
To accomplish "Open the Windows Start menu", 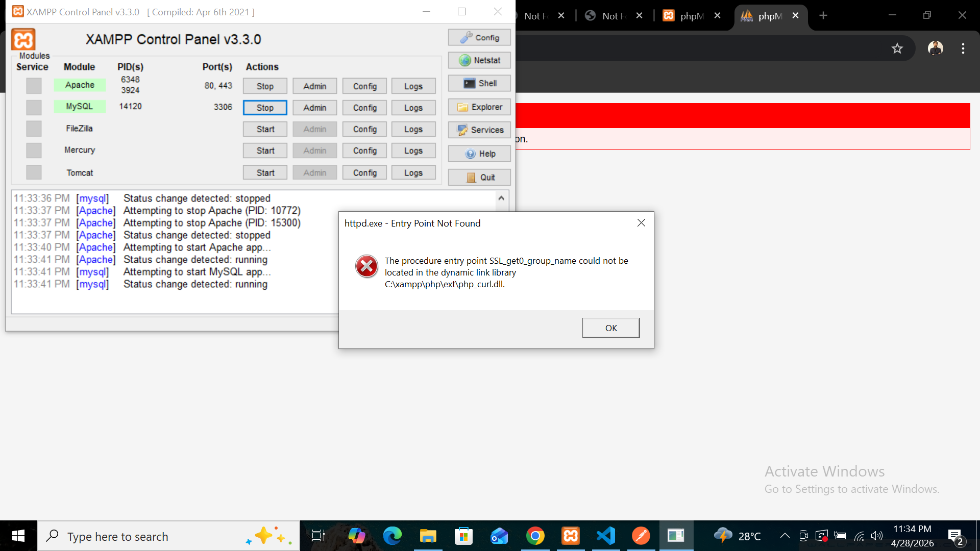I will [18, 536].
